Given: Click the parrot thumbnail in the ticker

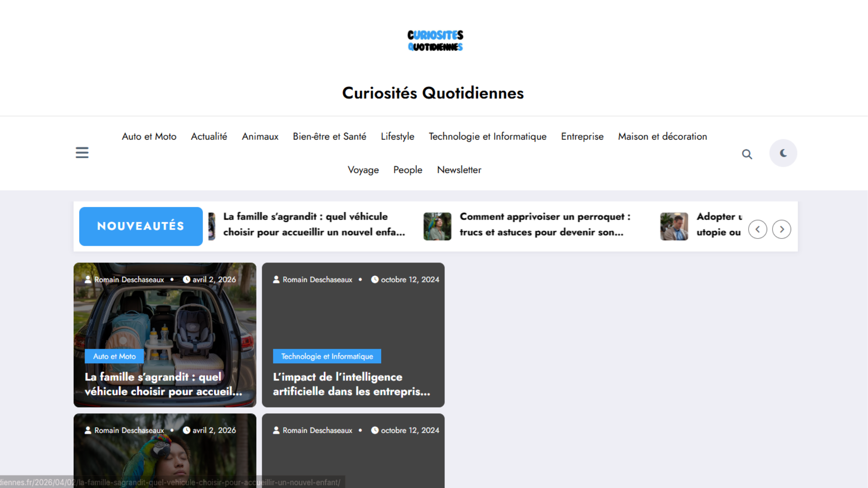Looking at the screenshot, I should (437, 226).
